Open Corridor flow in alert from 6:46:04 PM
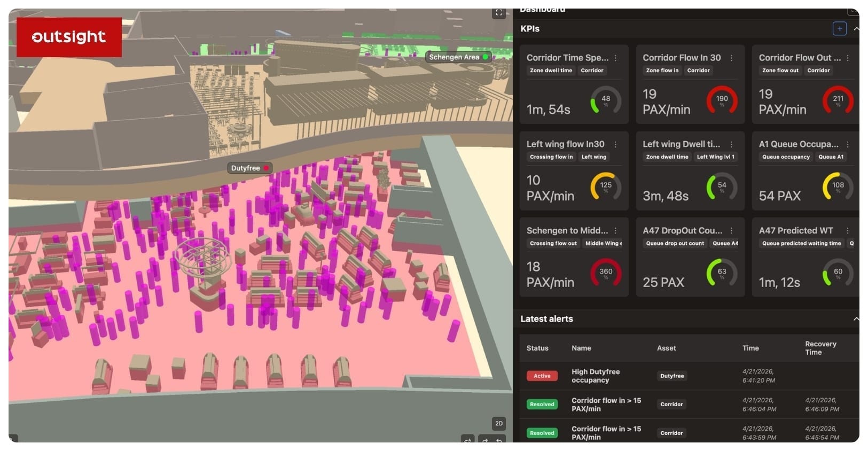868x451 pixels. tap(606, 405)
